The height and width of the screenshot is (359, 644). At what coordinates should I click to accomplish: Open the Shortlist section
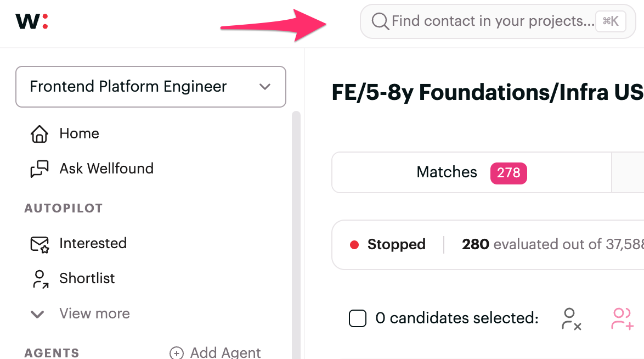[x=87, y=278]
